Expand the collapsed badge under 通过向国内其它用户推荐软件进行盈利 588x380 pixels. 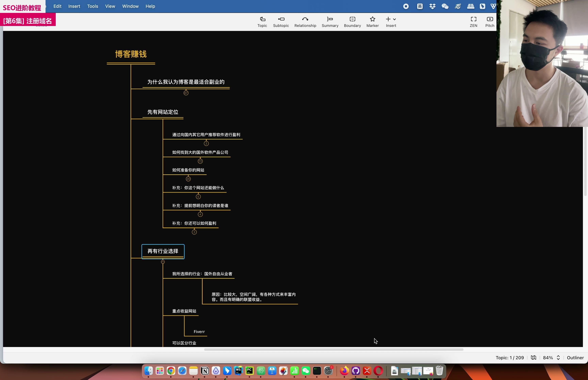[x=206, y=144]
